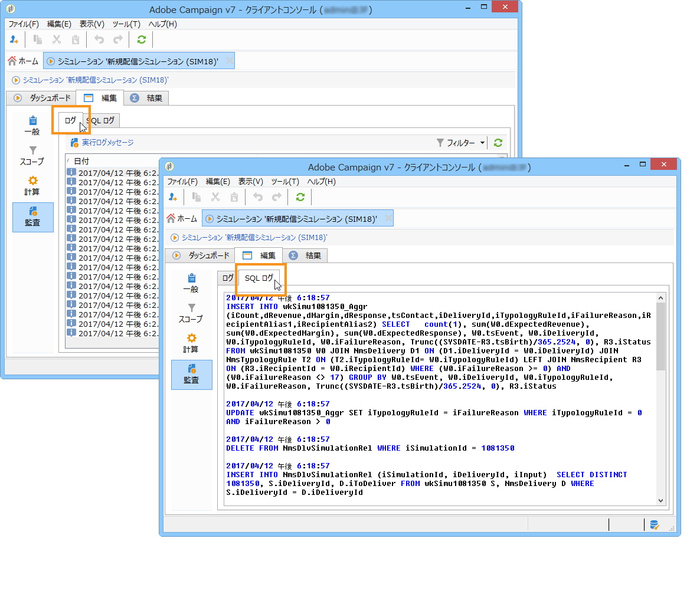
Task: Open ファイル(F) menu in back window
Action: [24, 24]
